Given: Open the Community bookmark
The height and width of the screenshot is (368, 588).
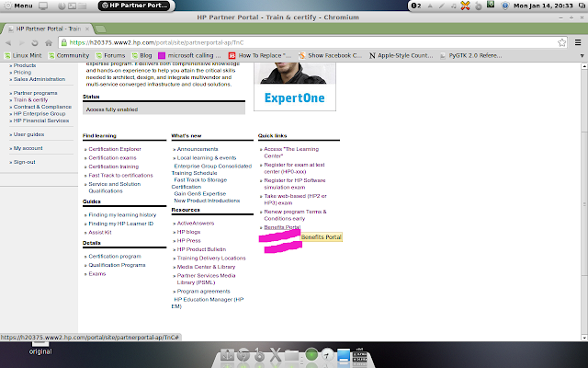Looking at the screenshot, I should 69,55.
